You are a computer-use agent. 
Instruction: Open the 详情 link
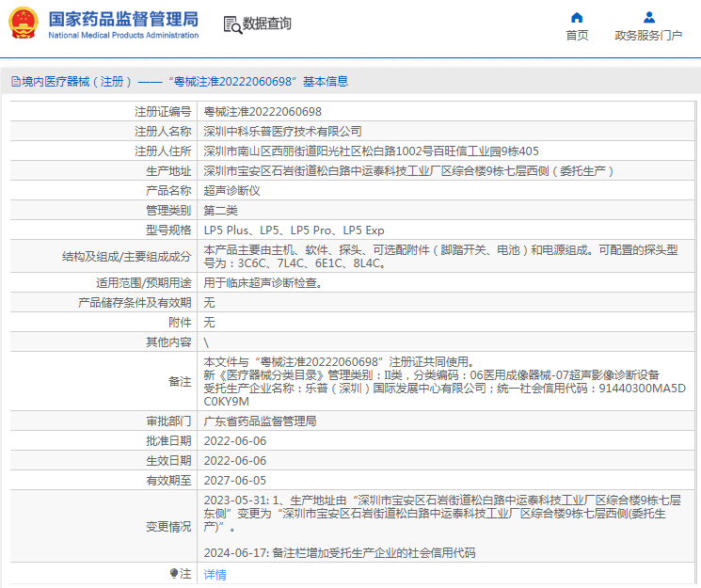[x=215, y=574]
